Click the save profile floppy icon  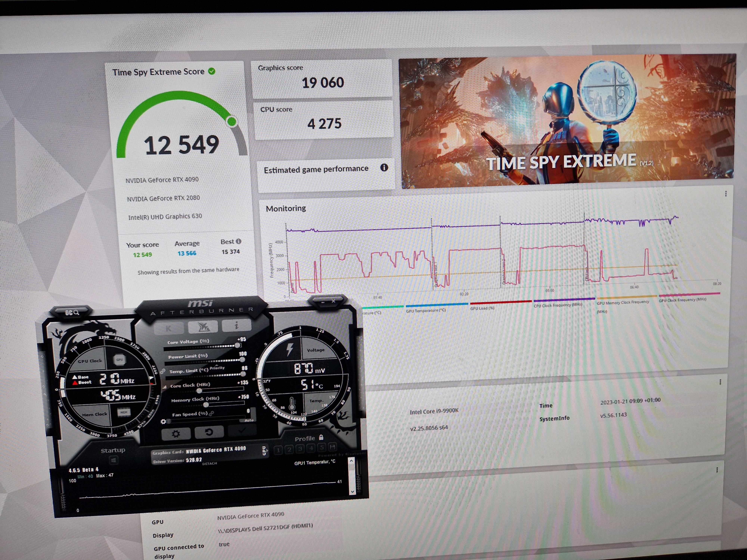(332, 447)
